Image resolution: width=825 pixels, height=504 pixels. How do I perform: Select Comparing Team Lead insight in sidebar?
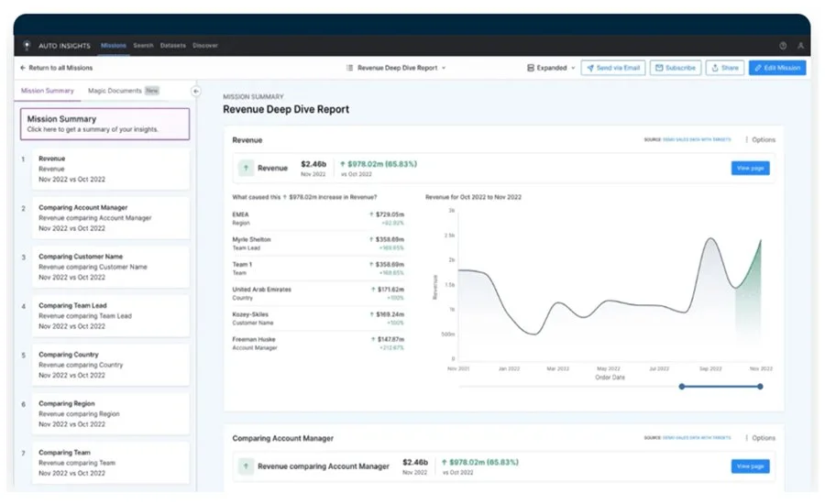click(x=111, y=315)
